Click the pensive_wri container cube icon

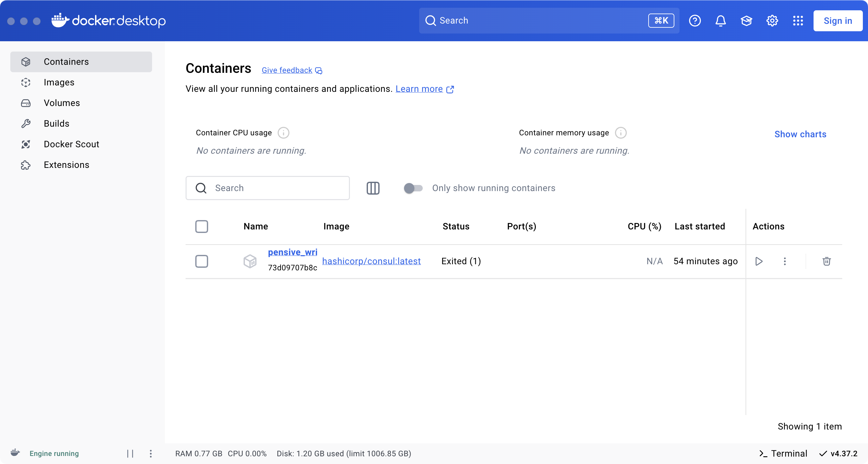pyautogui.click(x=250, y=261)
